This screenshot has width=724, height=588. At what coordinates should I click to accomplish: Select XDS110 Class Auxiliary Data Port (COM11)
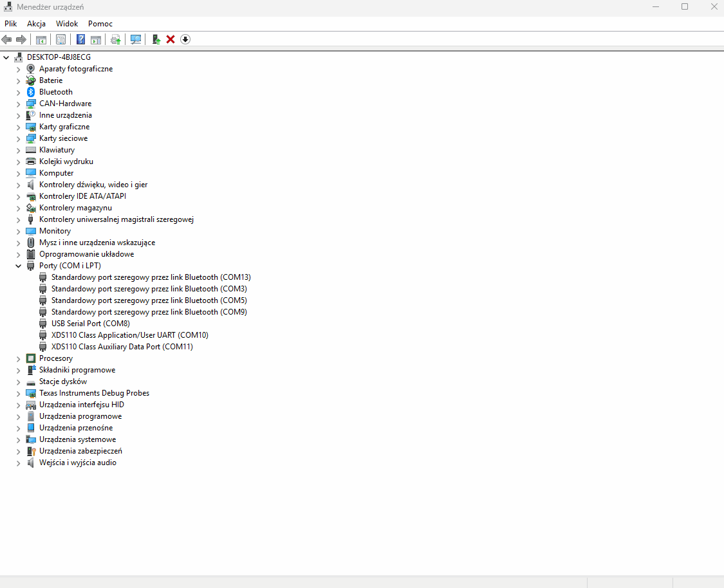pyautogui.click(x=122, y=347)
